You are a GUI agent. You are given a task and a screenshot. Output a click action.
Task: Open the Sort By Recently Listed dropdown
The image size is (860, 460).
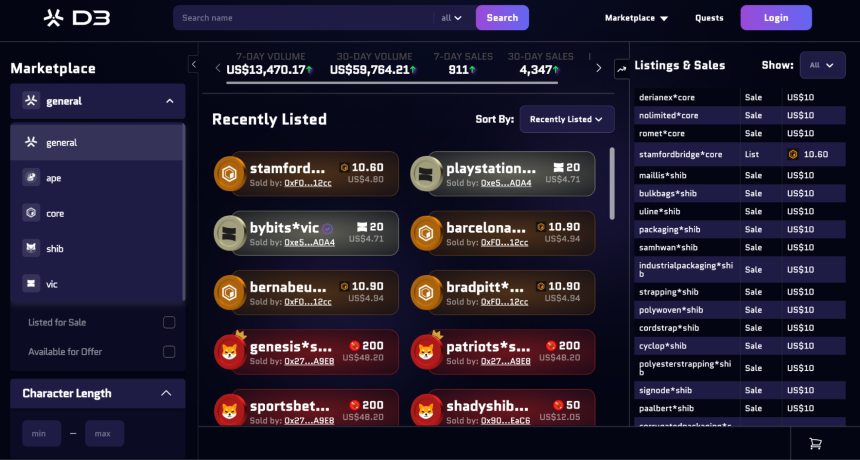pyautogui.click(x=567, y=119)
